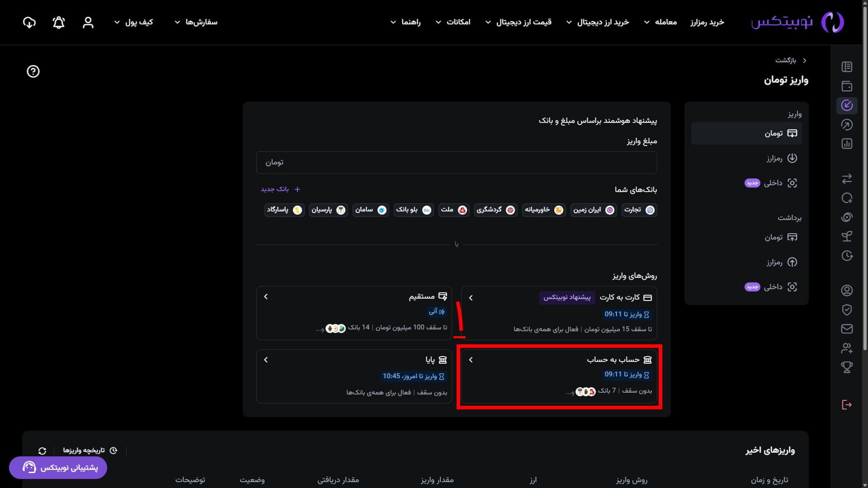This screenshot has width=868, height=488.
Task: Choose the کارت به کارت deposit method
Action: [559, 313]
